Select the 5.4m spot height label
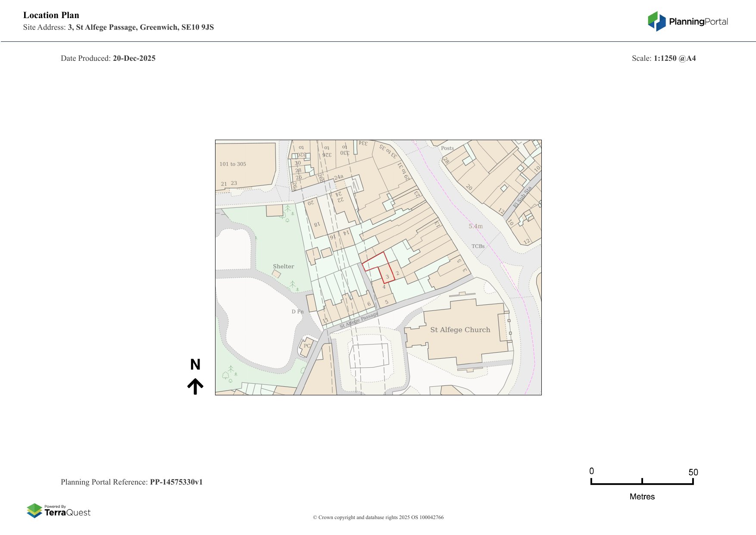756x535 pixels. [475, 226]
